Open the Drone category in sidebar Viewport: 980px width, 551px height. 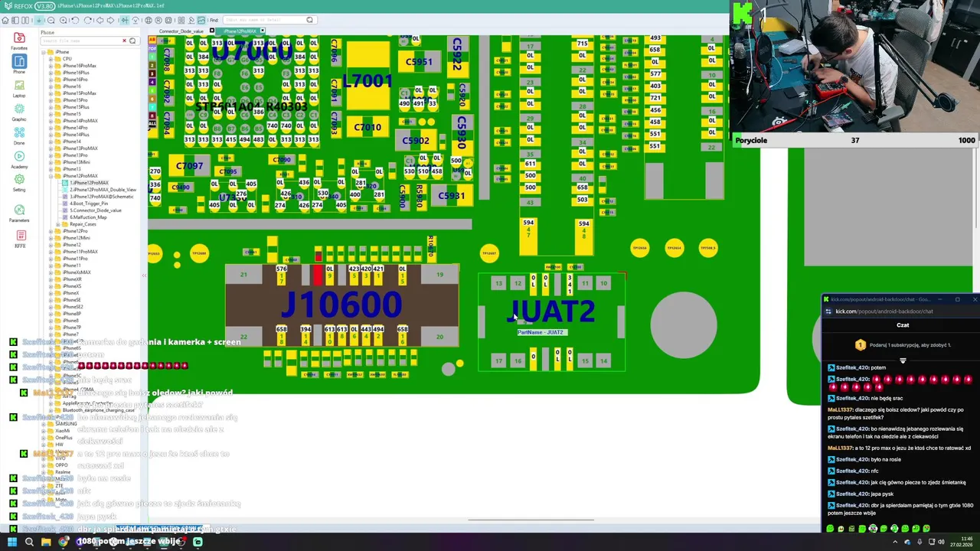click(19, 135)
